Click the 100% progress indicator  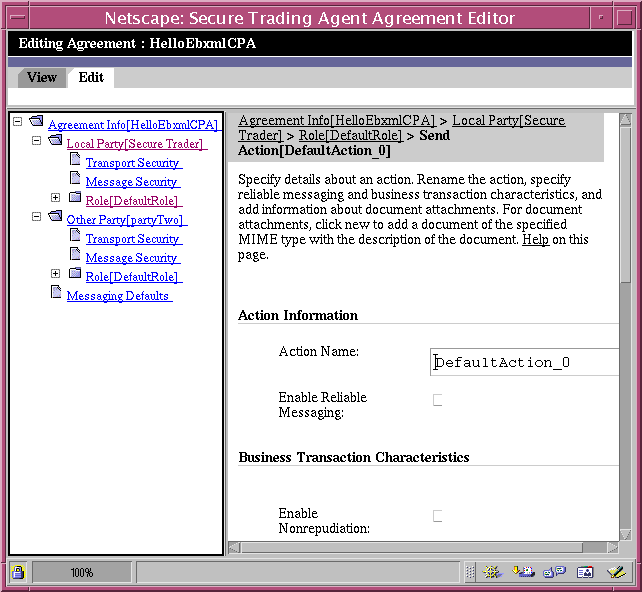point(82,572)
